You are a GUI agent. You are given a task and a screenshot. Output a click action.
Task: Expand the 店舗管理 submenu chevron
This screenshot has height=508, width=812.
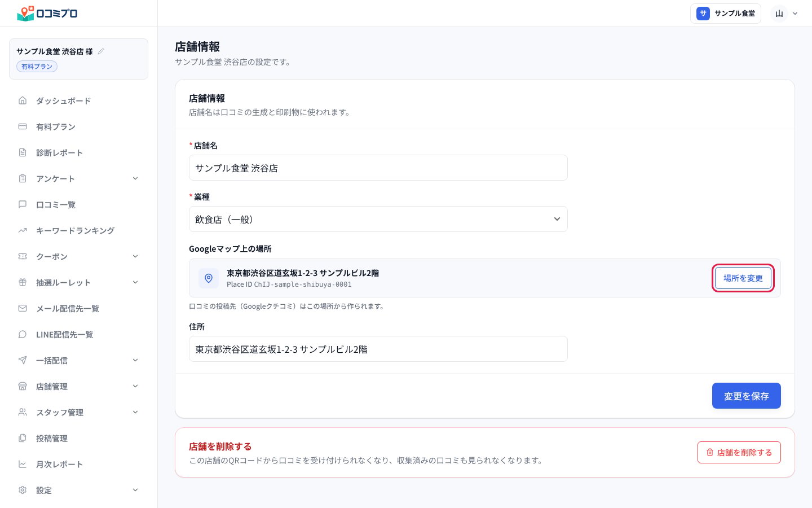(135, 386)
